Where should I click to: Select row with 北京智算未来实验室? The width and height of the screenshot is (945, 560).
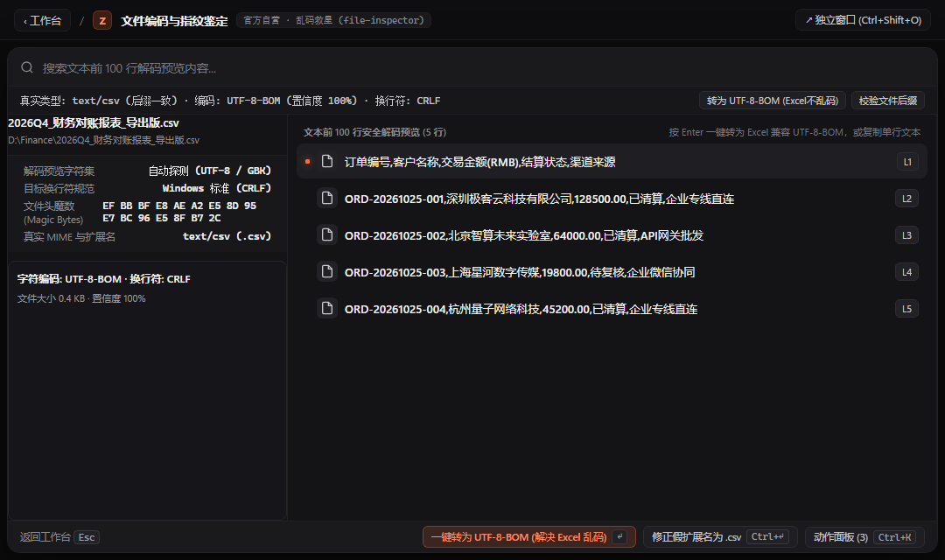pyautogui.click(x=612, y=235)
